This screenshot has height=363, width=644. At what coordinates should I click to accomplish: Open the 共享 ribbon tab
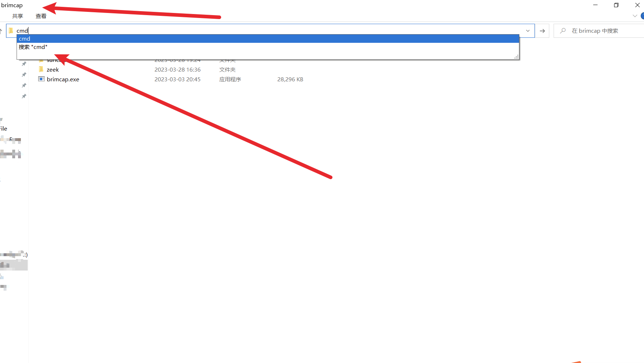[x=17, y=16]
